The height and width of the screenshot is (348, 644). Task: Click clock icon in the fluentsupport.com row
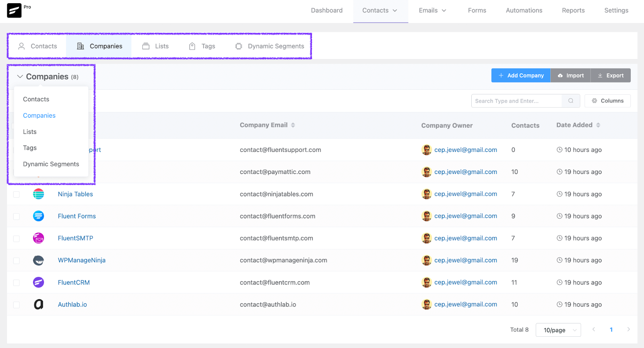[559, 150]
